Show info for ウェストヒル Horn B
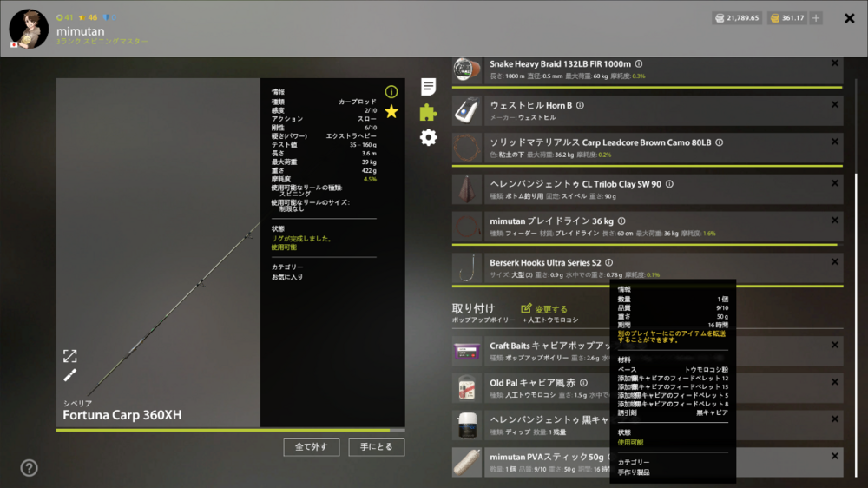This screenshot has height=488, width=868. [x=580, y=105]
